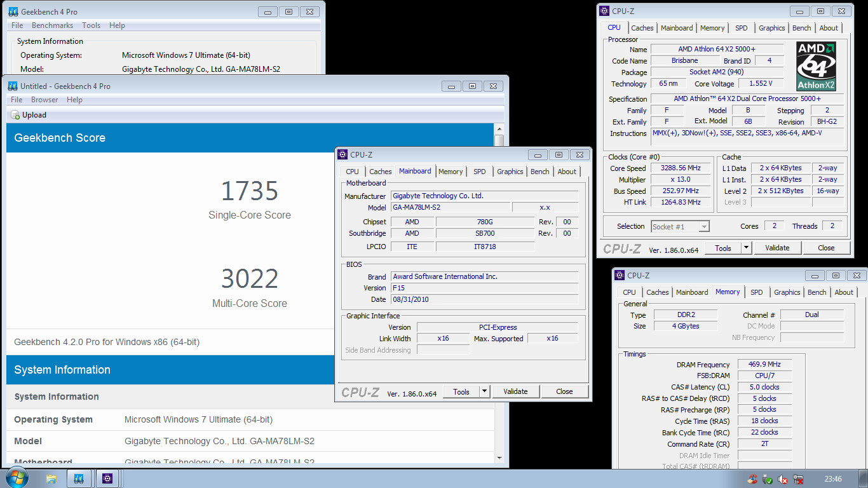Click the 1735 Single-Core Score value
The image size is (868, 488).
[x=250, y=191]
